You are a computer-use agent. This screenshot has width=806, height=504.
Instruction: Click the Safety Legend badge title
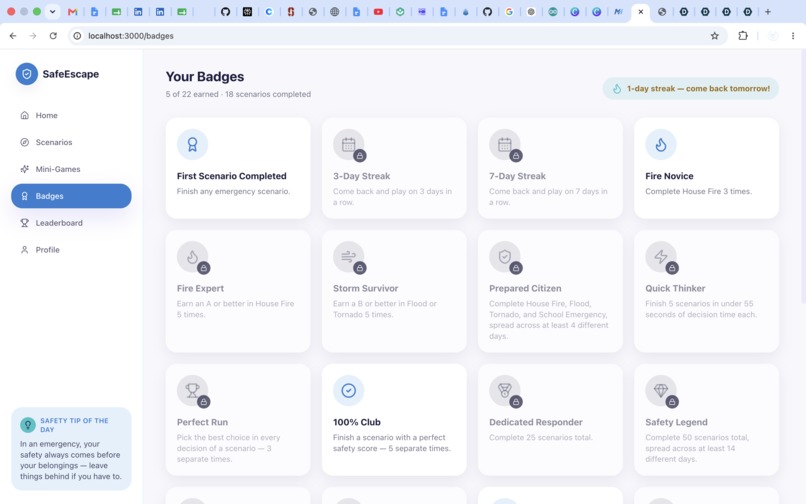pos(676,422)
